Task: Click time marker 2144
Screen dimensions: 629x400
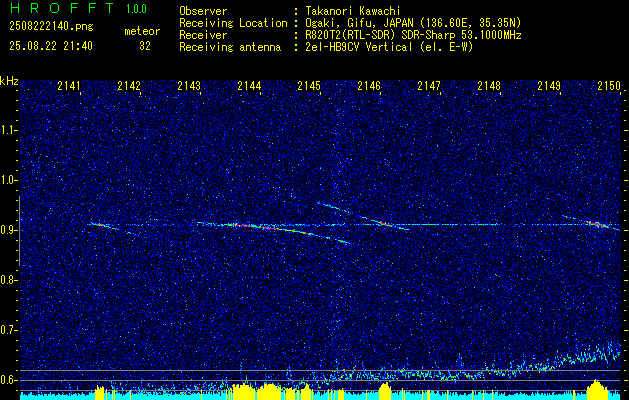Action: click(249, 85)
